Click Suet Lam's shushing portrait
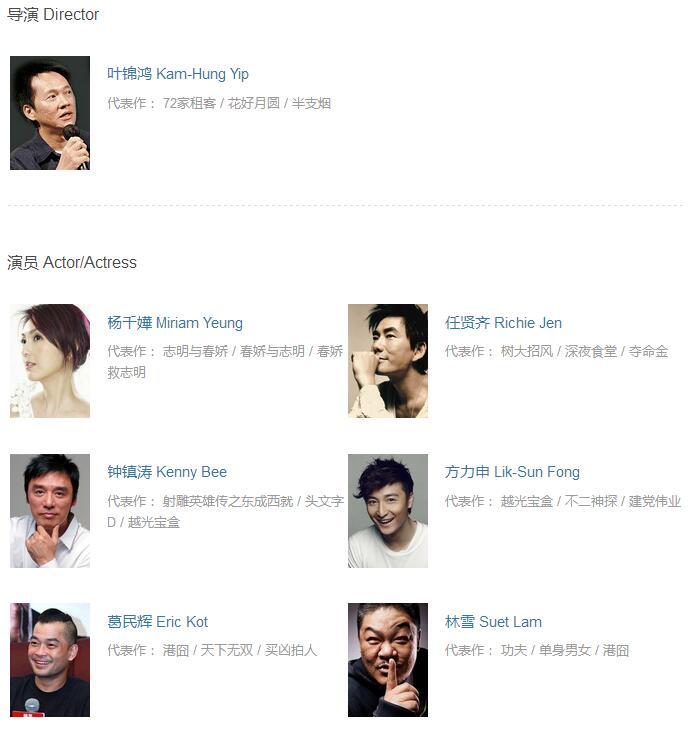Viewport: 700px width, 749px height. coord(388,660)
